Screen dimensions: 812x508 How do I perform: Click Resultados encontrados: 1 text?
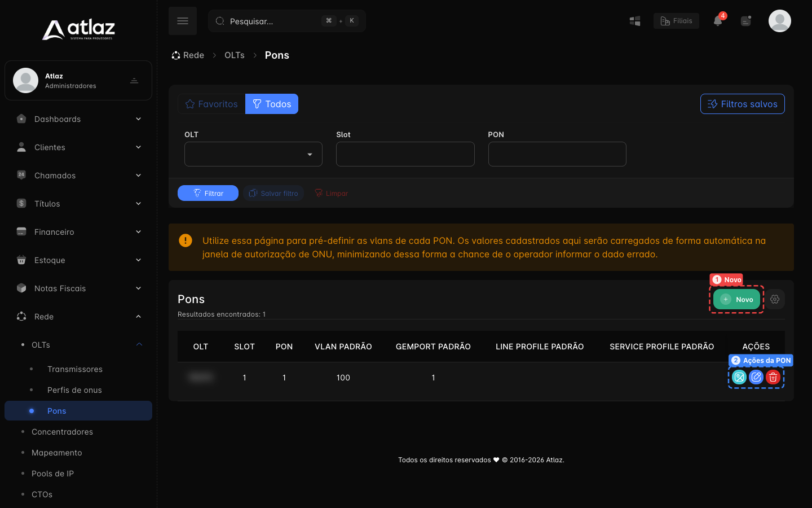pyautogui.click(x=222, y=314)
